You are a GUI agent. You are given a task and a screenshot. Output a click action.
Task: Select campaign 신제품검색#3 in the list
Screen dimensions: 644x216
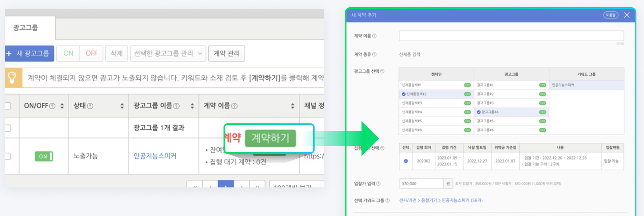(x=412, y=103)
